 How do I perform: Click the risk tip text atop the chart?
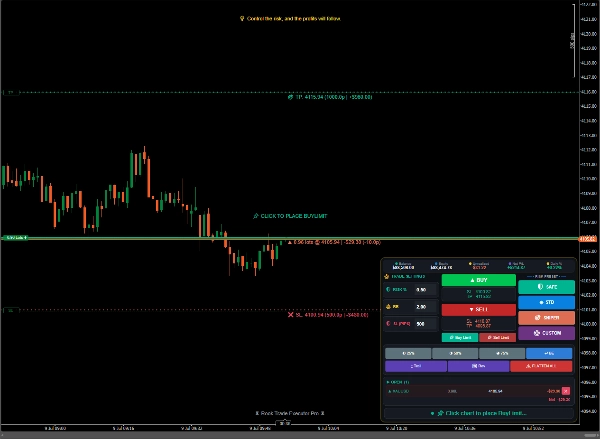(293, 18)
